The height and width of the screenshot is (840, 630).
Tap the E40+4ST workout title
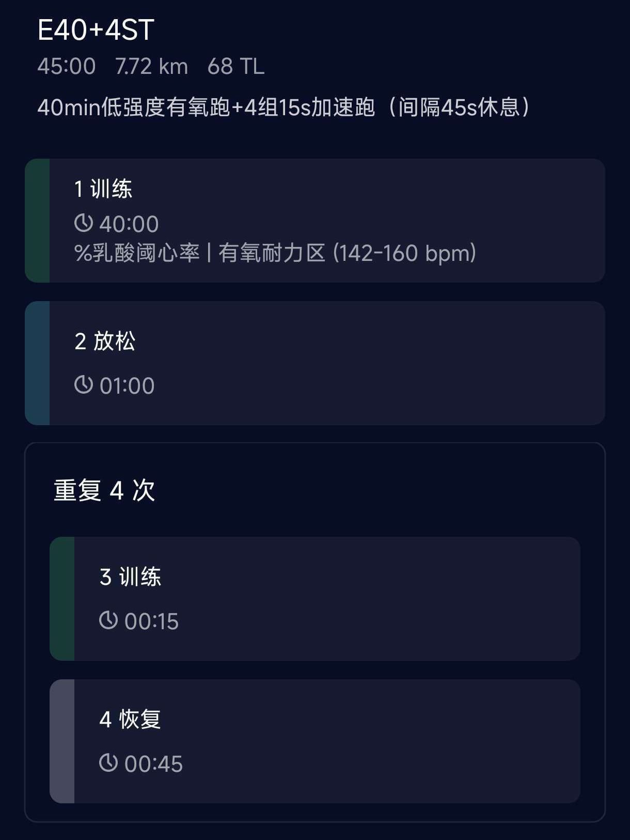tap(96, 30)
